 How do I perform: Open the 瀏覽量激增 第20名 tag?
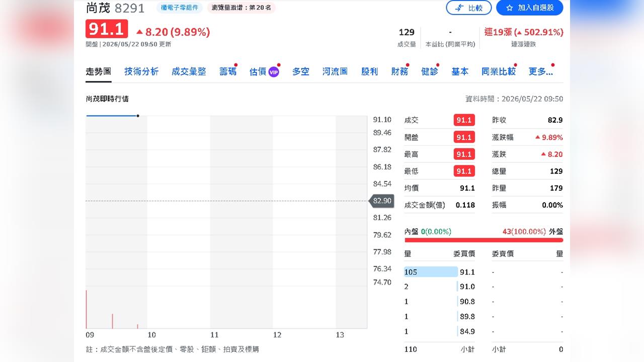click(242, 8)
